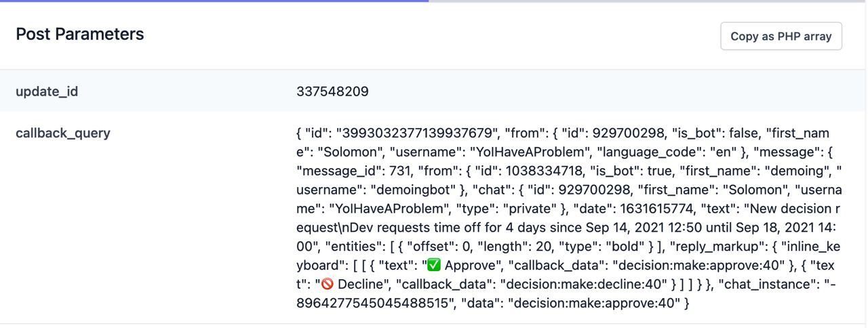Click the Copy as PHP array button
Viewport: 868px width, 328px height.
coord(781,37)
